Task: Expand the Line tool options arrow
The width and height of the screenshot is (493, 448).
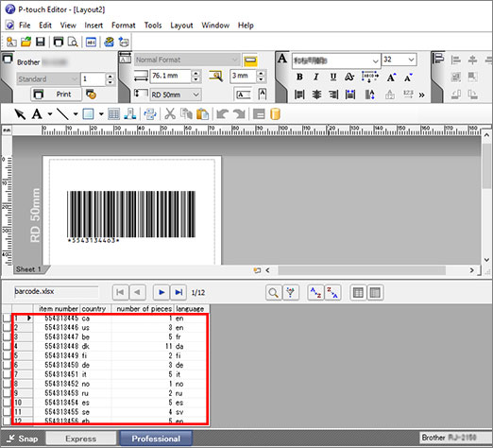Action: 76,114
